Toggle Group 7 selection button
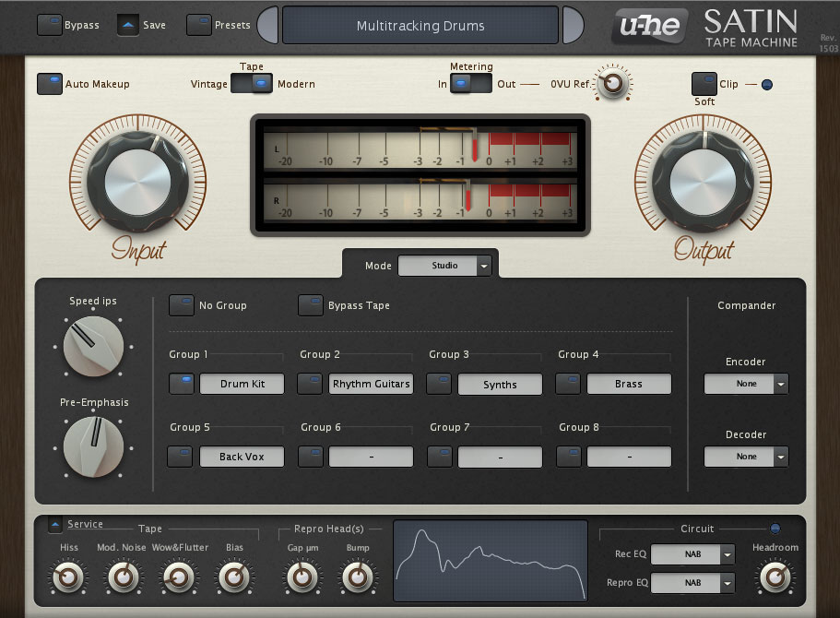The width and height of the screenshot is (840, 618). 439,457
